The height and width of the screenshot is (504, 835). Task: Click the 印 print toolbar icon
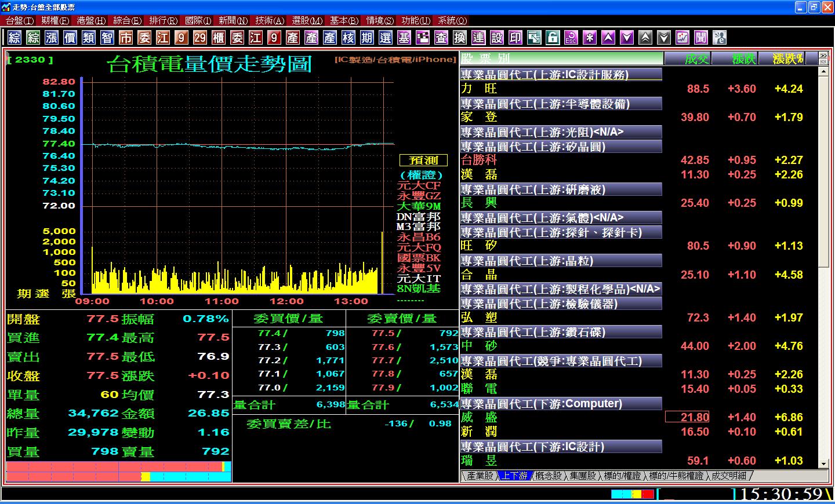click(x=515, y=38)
